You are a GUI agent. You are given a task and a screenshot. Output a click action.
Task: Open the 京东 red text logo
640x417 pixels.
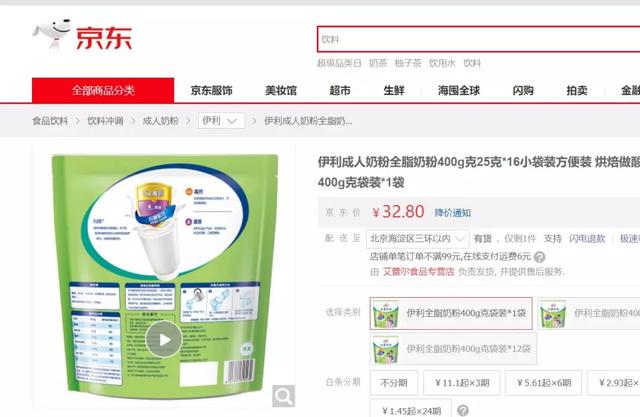[104, 38]
